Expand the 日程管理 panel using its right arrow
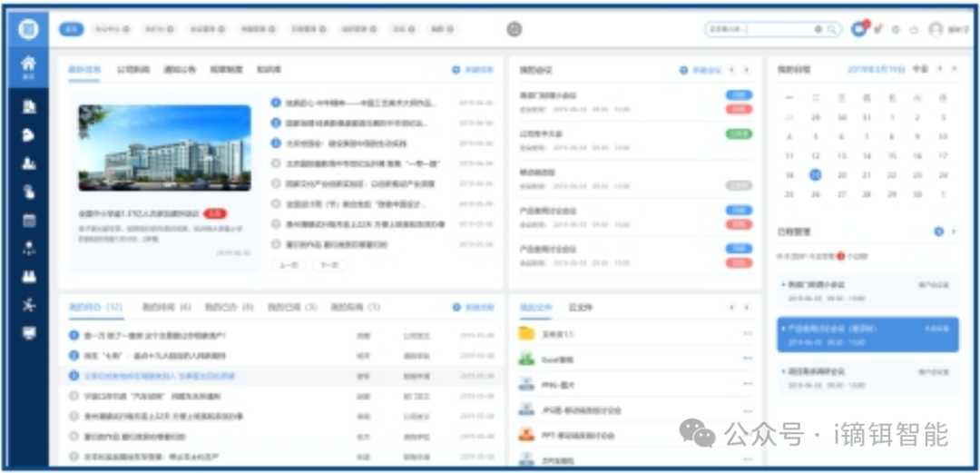980x473 pixels. coord(954,232)
